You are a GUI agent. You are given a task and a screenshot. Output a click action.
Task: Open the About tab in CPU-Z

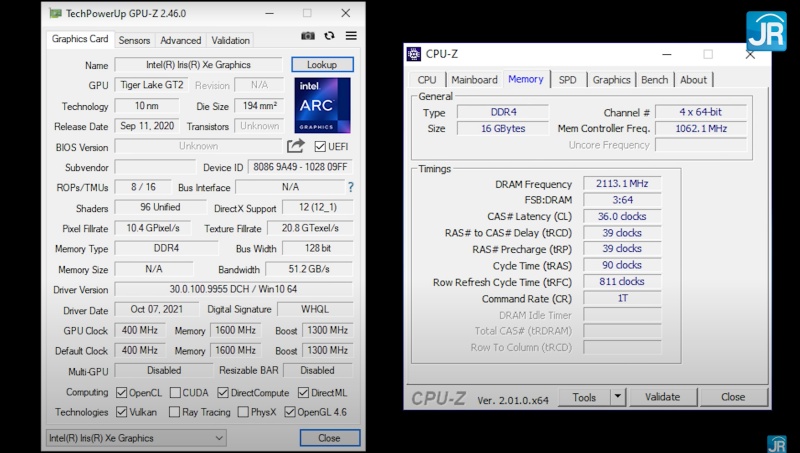click(x=693, y=80)
